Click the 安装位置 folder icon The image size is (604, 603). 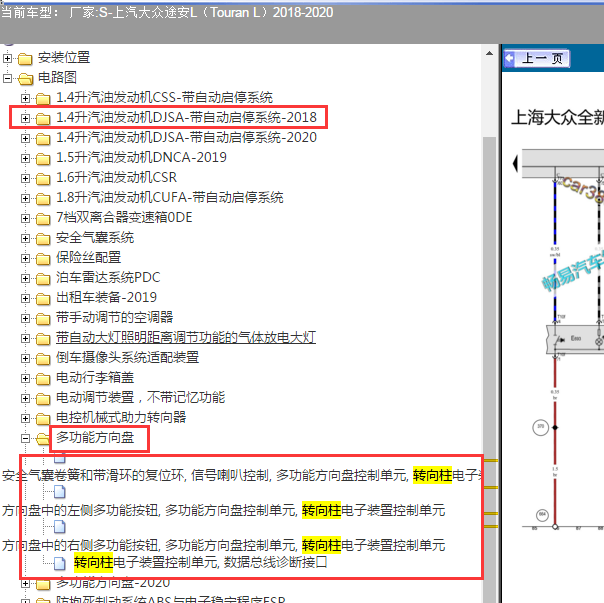[x=25, y=59]
